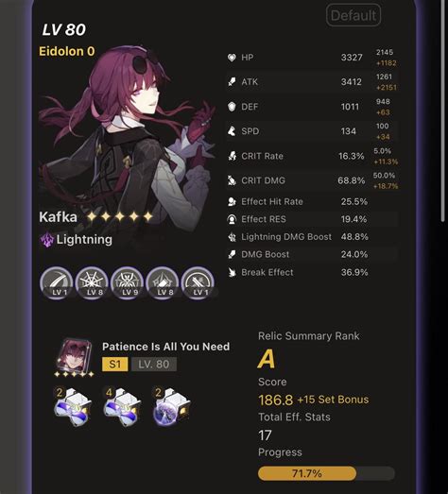Click the S1 superimposition badge

coord(115,365)
